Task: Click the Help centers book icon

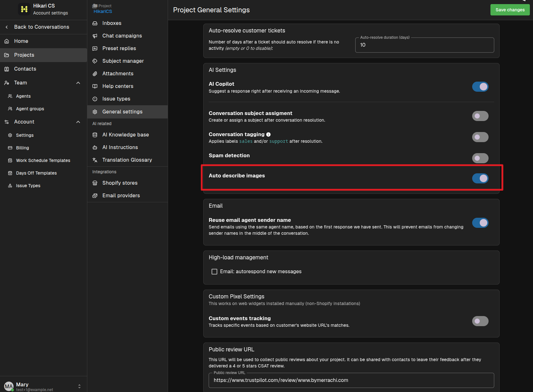Action: coord(95,86)
